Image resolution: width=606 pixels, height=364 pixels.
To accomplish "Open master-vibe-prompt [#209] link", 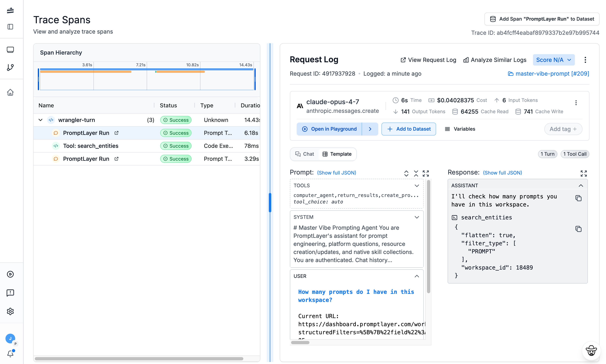I will [548, 74].
